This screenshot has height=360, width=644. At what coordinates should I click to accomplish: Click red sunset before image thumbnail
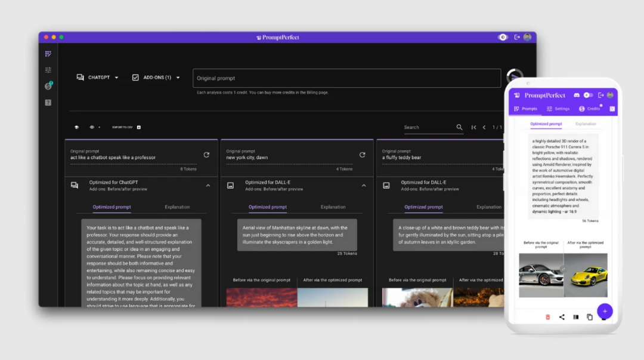click(x=262, y=297)
